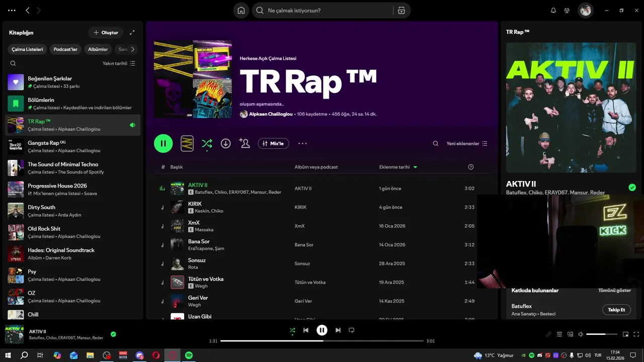Open 'Beğenilen Şarkılar' in the library
The height and width of the screenshot is (362, 644).
point(73,82)
